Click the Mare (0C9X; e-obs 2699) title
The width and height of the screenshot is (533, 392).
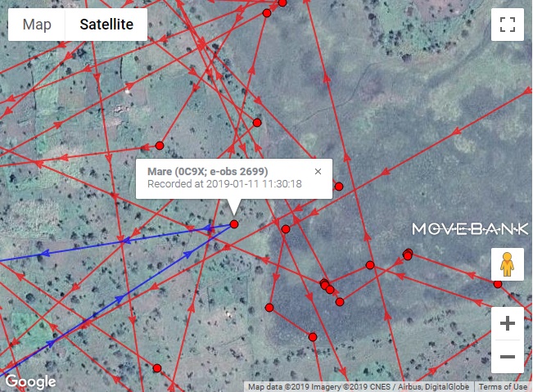[208, 171]
